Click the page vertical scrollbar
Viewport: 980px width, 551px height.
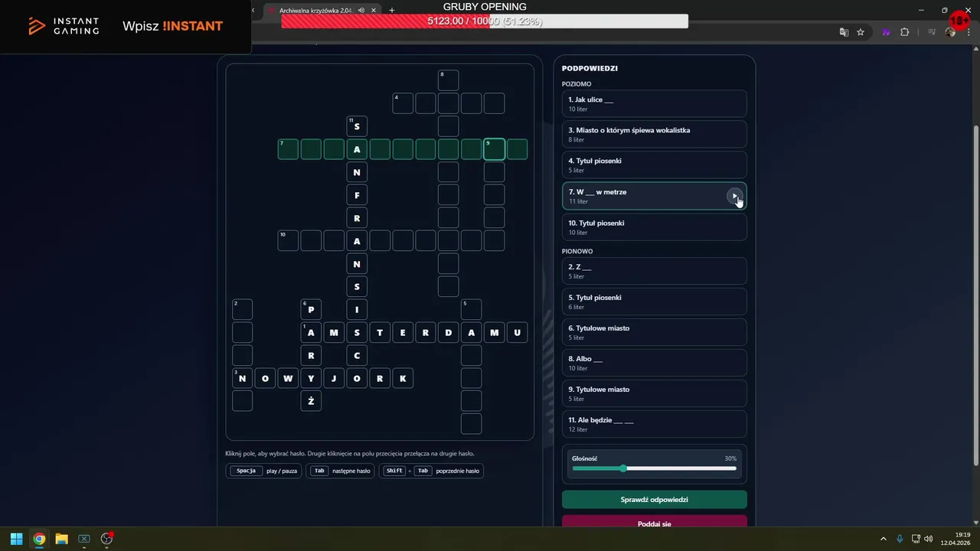click(x=975, y=295)
